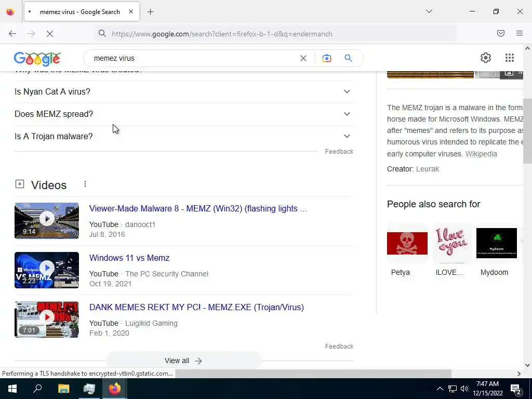Select Mydoom related search
532x399 pixels.
[496, 250]
